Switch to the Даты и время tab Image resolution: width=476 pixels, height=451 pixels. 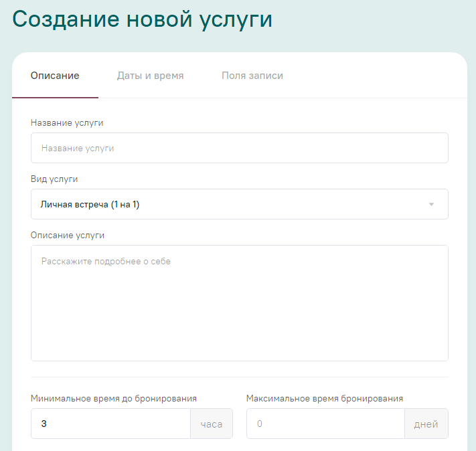pyautogui.click(x=150, y=75)
